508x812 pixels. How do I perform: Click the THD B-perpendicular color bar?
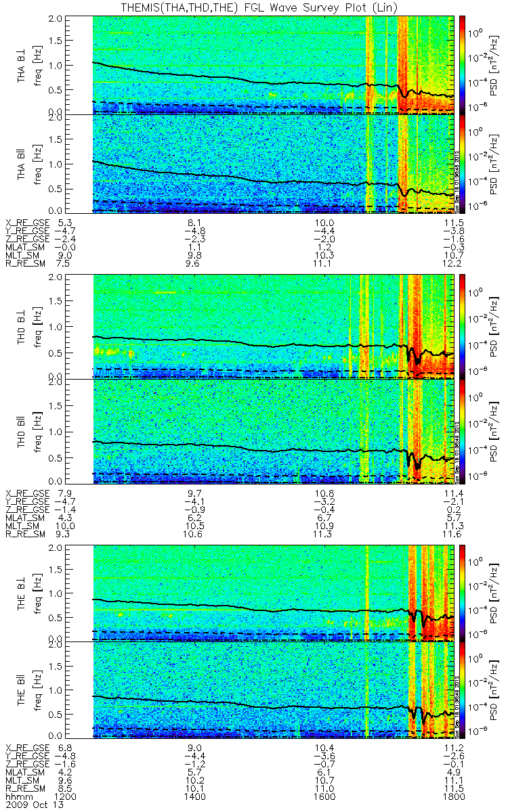tap(463, 325)
